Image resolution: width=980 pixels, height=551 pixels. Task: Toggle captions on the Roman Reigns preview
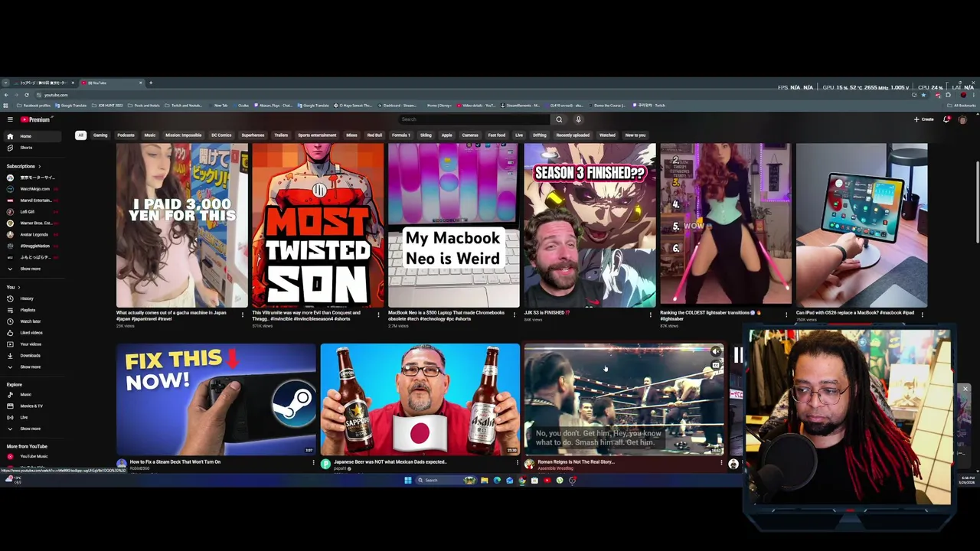tap(715, 366)
